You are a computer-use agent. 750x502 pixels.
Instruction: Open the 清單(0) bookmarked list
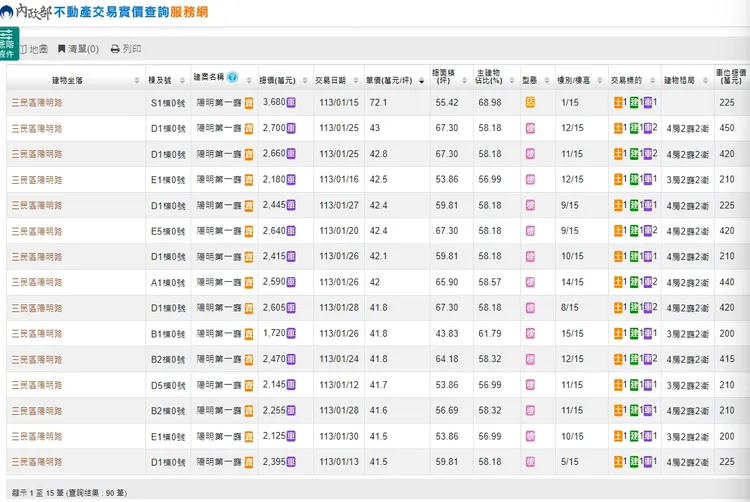click(x=78, y=49)
